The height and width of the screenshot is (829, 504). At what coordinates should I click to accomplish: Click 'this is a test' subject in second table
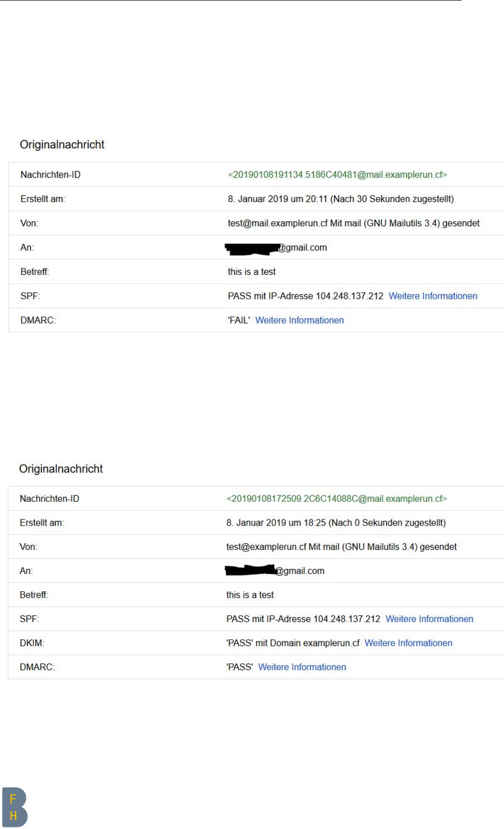(250, 595)
